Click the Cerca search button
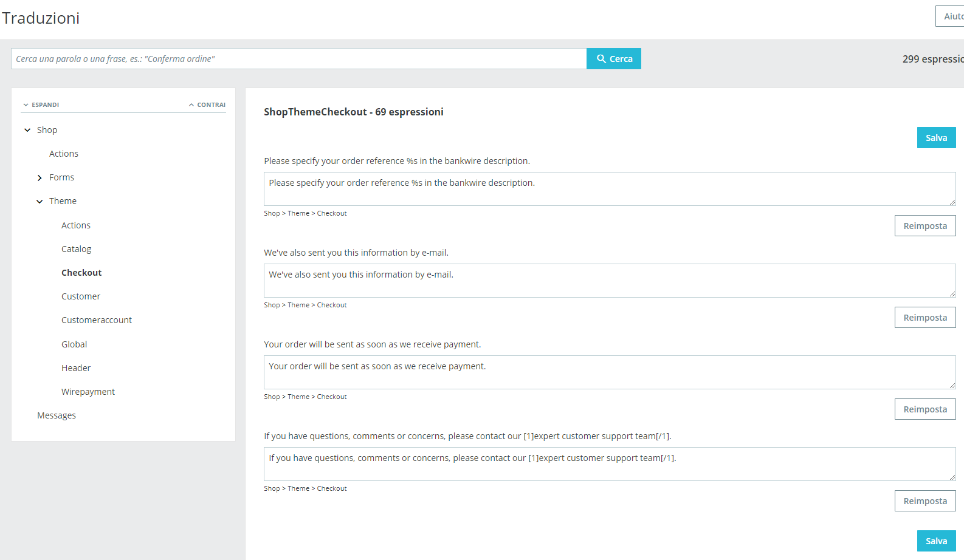The height and width of the screenshot is (560, 964). tap(614, 59)
